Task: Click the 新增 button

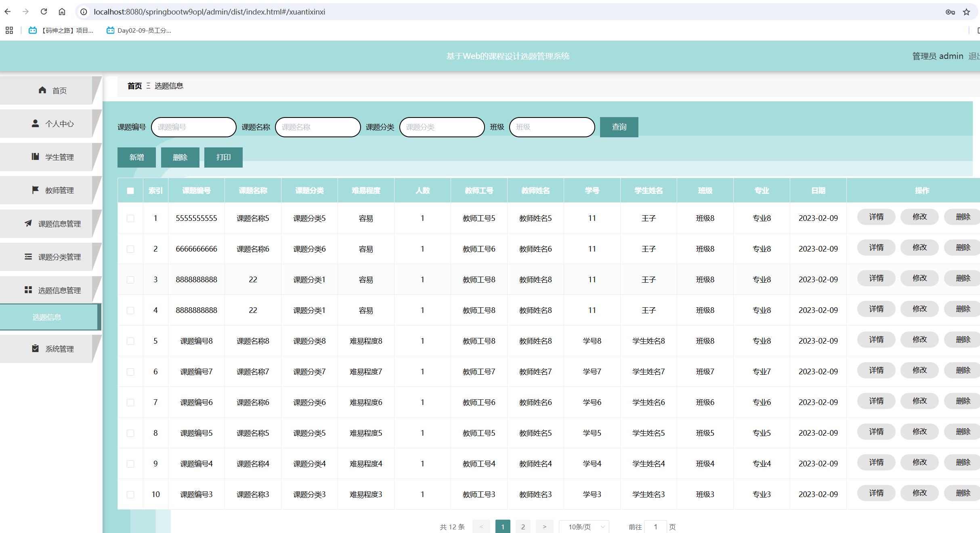Action: click(x=136, y=157)
